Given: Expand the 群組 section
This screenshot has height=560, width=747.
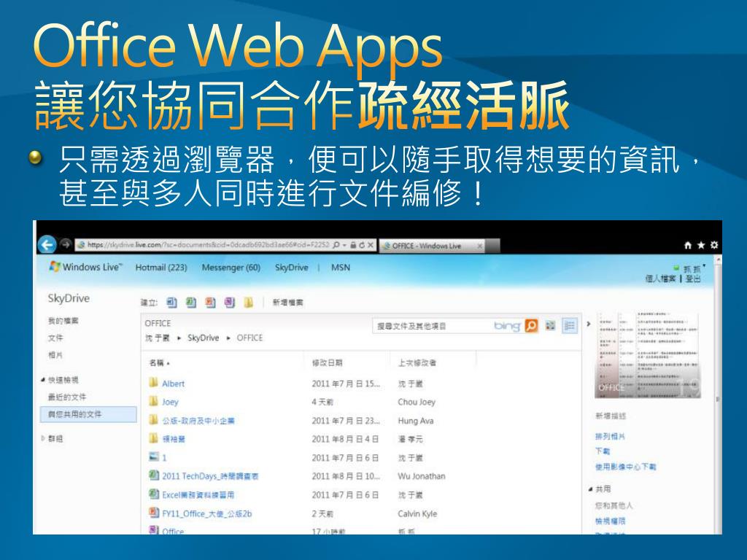Looking at the screenshot, I should point(43,438).
